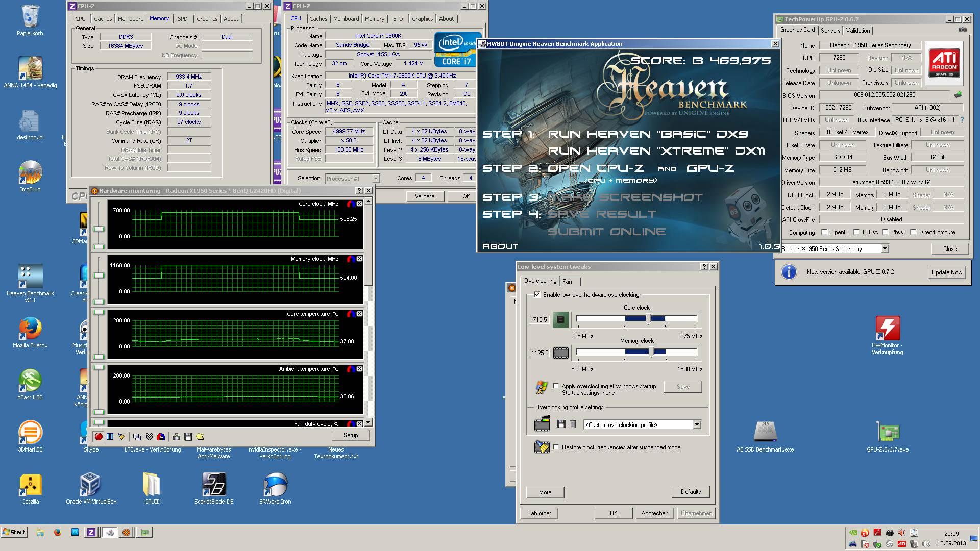Viewport: 980px width, 551px height.
Task: Click the magnet icon on Core temperature graph
Action: coord(351,314)
